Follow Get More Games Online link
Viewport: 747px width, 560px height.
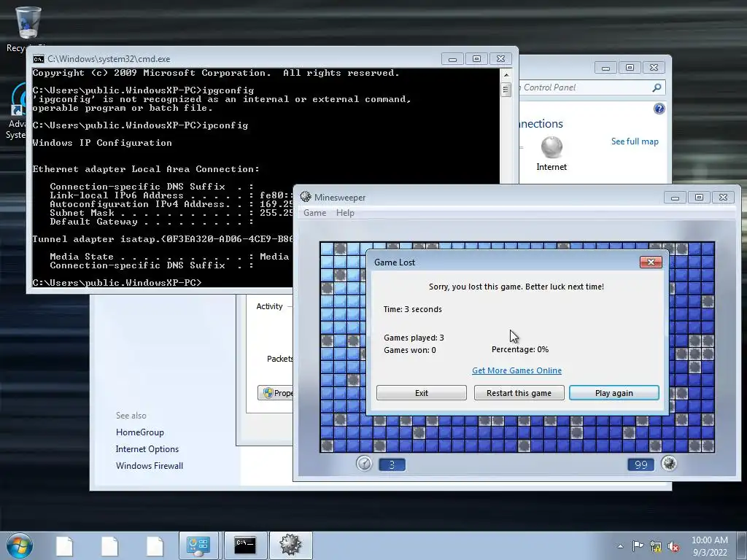(517, 370)
